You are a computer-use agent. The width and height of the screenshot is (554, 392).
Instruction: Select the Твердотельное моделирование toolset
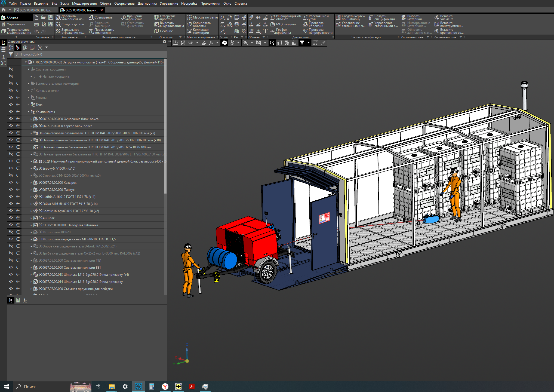point(16,31)
